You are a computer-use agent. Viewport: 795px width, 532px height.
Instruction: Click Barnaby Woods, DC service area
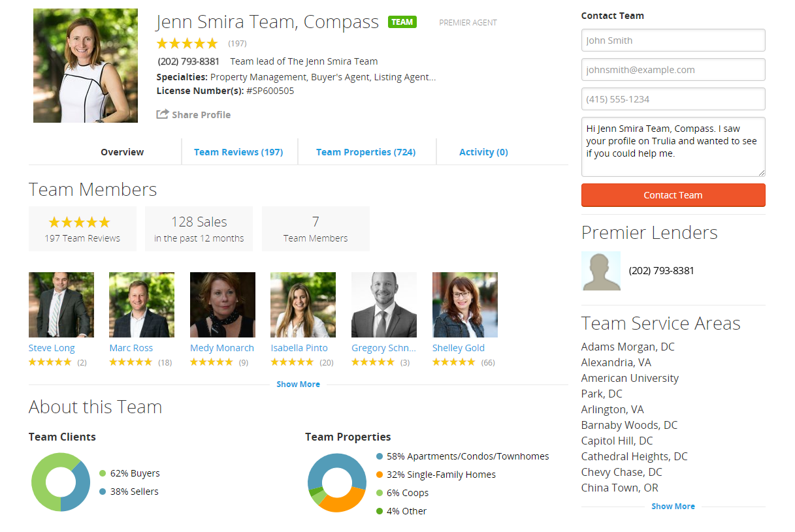click(x=630, y=425)
